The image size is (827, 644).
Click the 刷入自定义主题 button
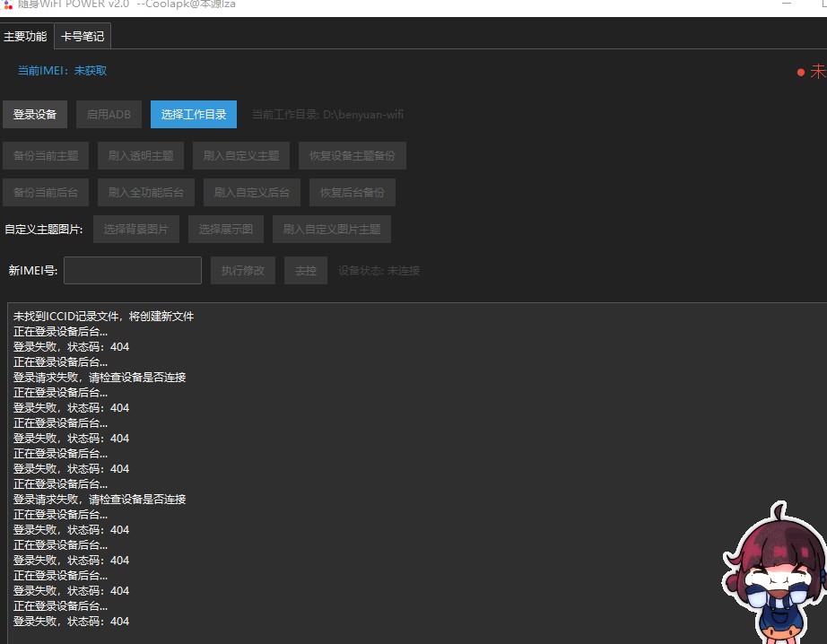241,156
